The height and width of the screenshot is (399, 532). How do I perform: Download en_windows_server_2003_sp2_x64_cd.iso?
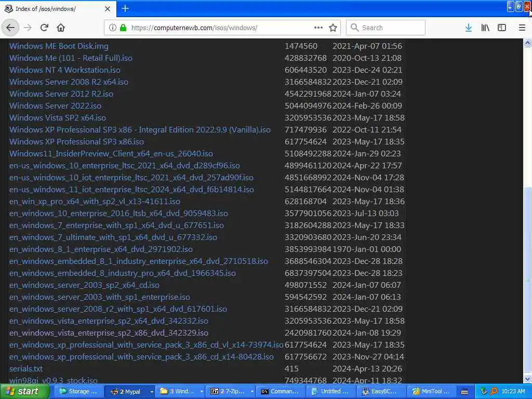pyautogui.click(x=84, y=285)
